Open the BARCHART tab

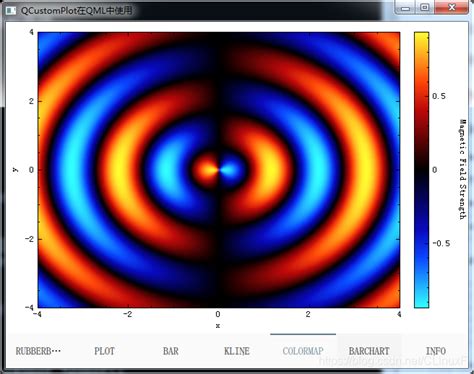click(369, 351)
